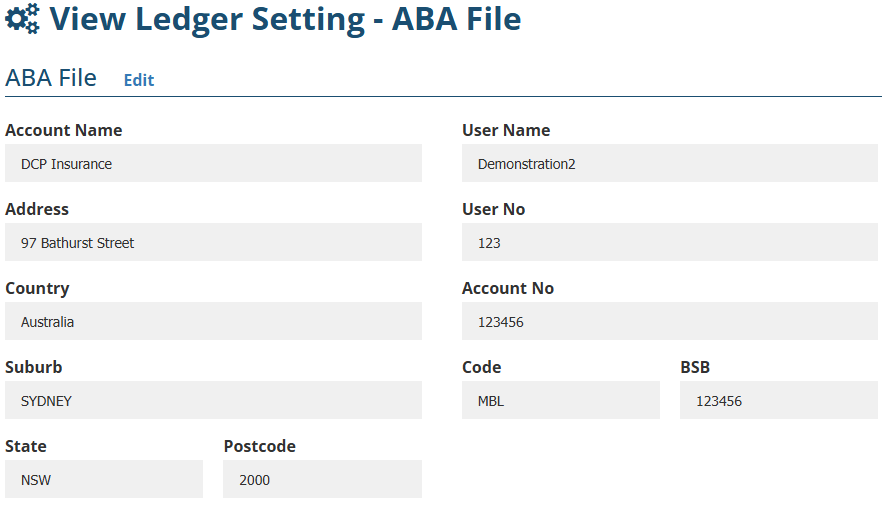Click the Account Name field showing DCP Insurance
The height and width of the screenshot is (505, 882).
(x=213, y=163)
